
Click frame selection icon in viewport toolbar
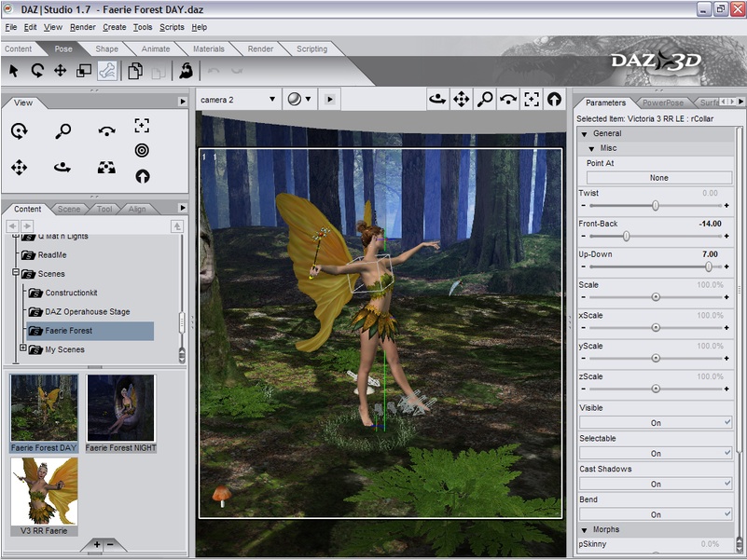[532, 100]
